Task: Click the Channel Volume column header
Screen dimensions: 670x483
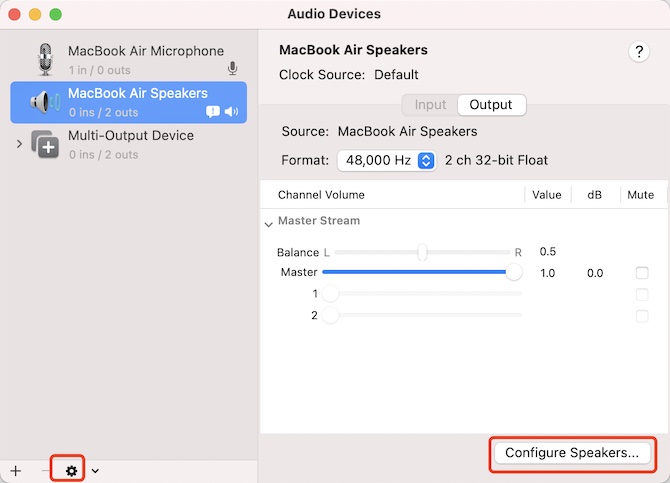Action: (x=321, y=195)
